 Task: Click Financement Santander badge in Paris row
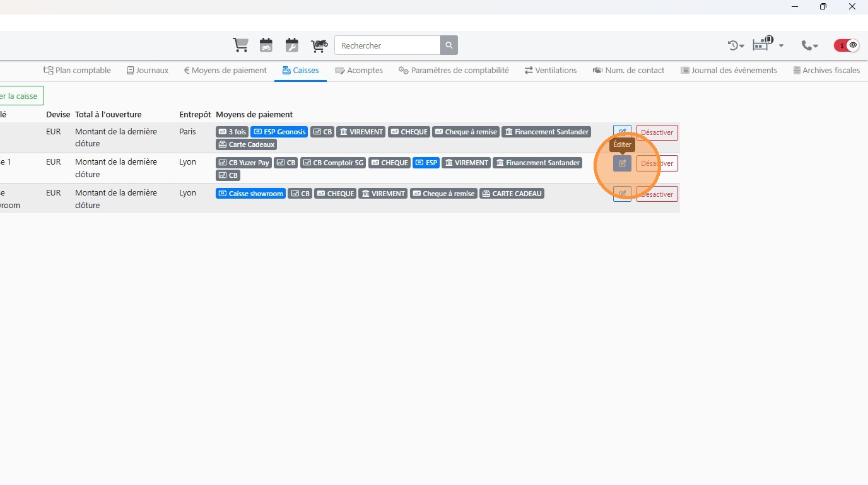pyautogui.click(x=546, y=132)
